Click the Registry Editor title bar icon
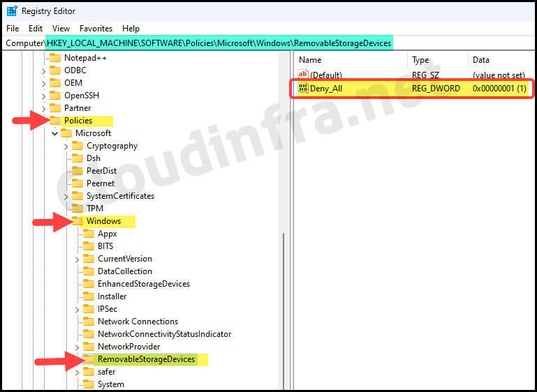 tap(12, 11)
